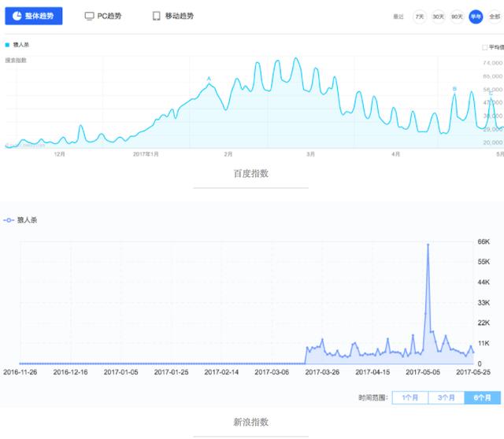The image size is (504, 439).
Task: Click the 12月 axis label
Action: click(60, 154)
